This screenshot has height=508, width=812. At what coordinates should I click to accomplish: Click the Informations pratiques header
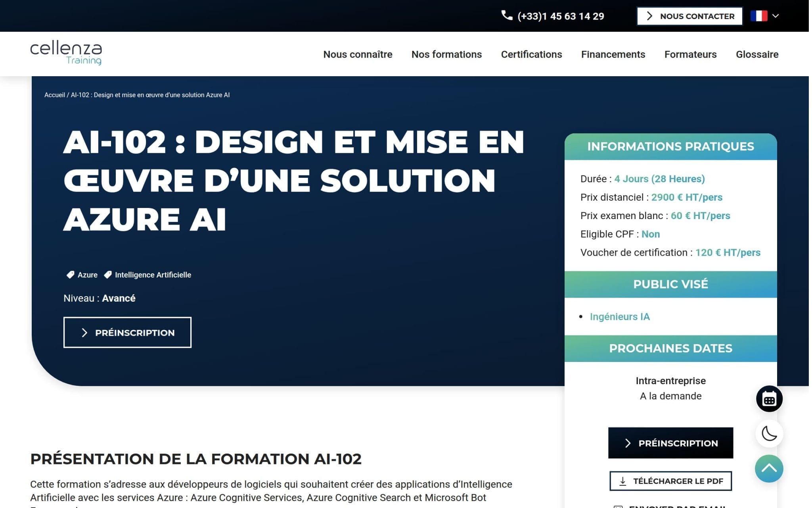(x=670, y=146)
